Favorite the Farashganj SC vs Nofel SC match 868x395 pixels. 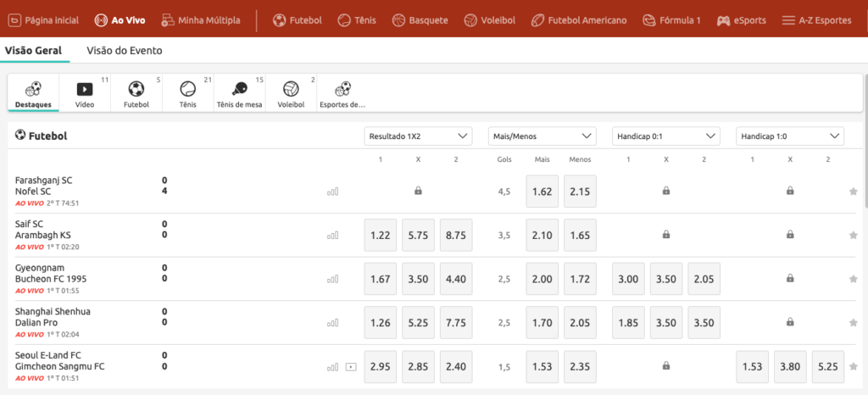[x=854, y=192]
